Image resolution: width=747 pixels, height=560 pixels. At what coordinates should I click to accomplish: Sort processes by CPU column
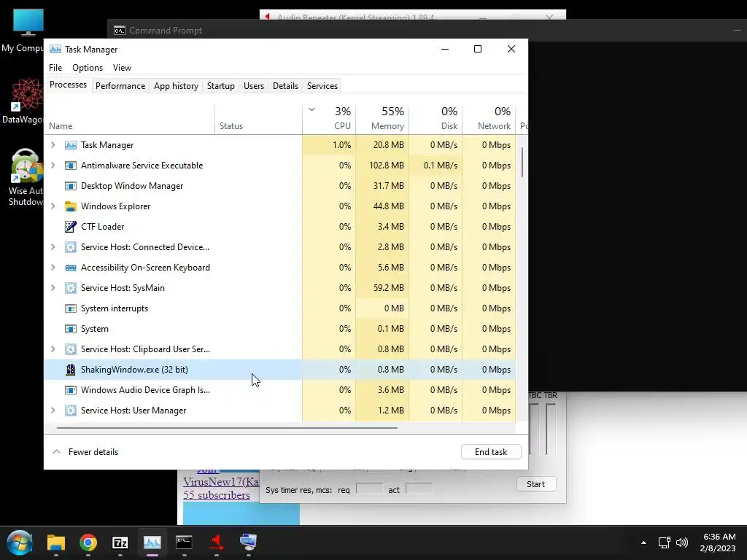(329, 118)
